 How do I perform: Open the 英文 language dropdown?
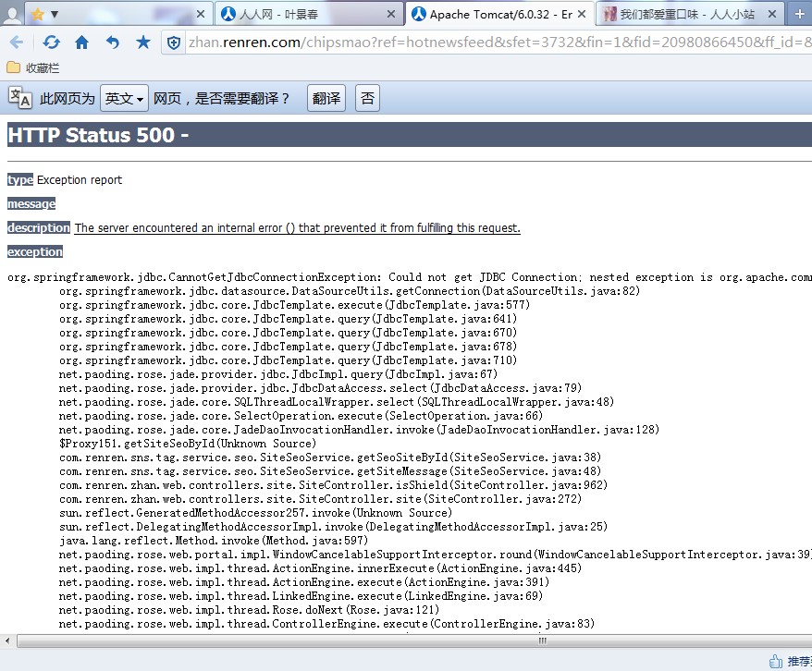[124, 98]
